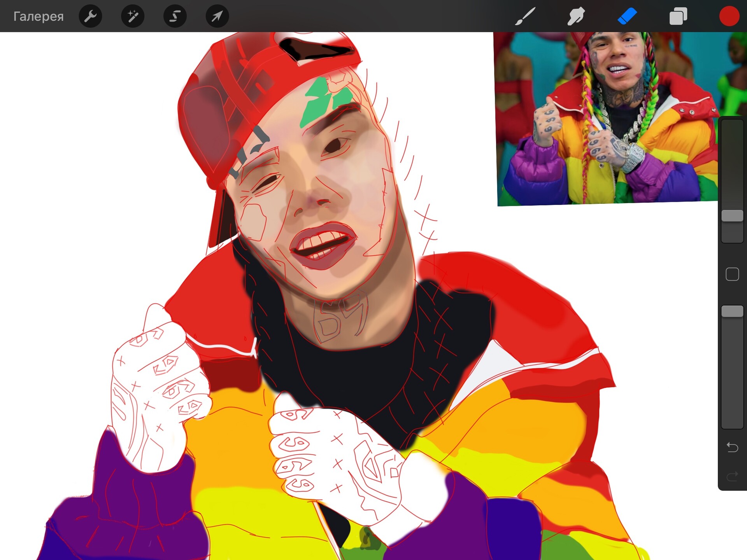The width and height of the screenshot is (747, 560).
Task: Select the Transform tool (arrow icon)
Action: point(217,16)
